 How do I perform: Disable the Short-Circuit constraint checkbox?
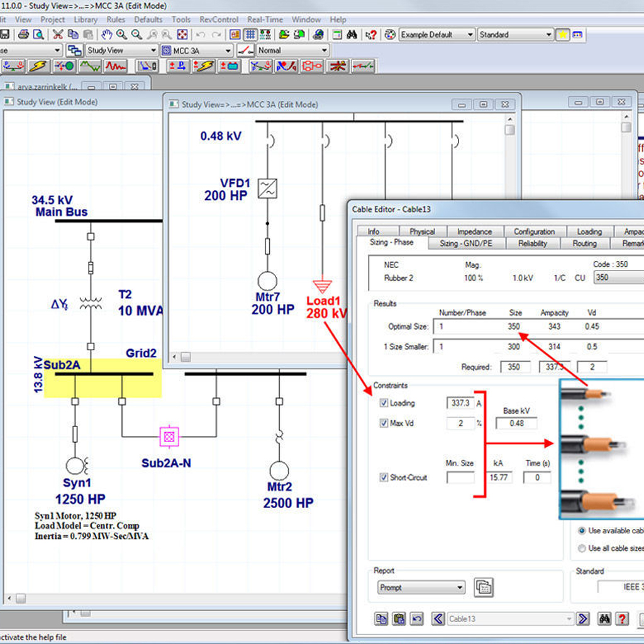(x=384, y=477)
